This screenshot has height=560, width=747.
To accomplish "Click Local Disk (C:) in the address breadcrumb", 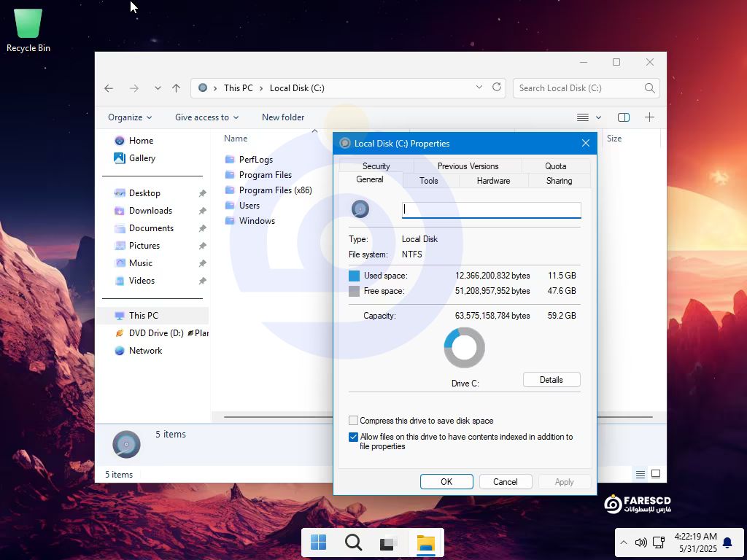I will click(297, 88).
